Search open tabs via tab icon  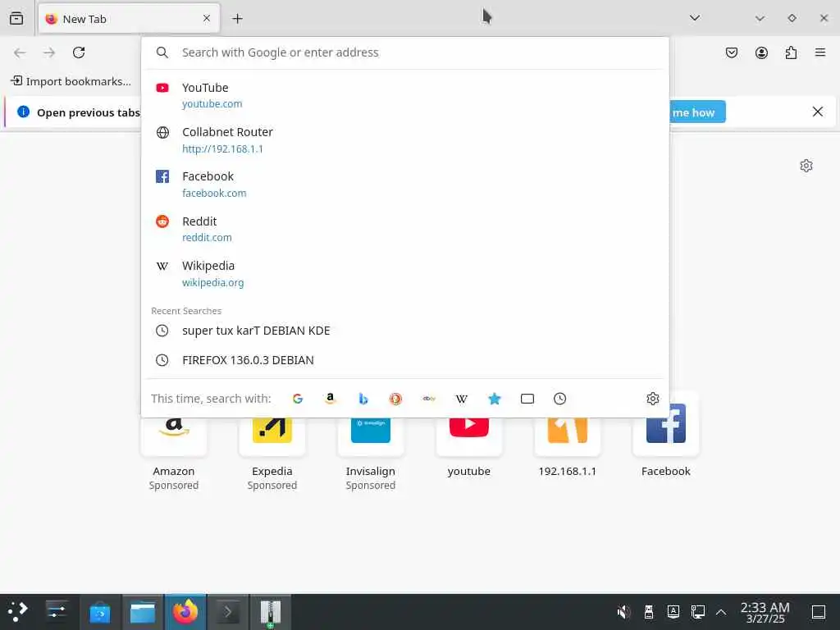click(x=527, y=399)
